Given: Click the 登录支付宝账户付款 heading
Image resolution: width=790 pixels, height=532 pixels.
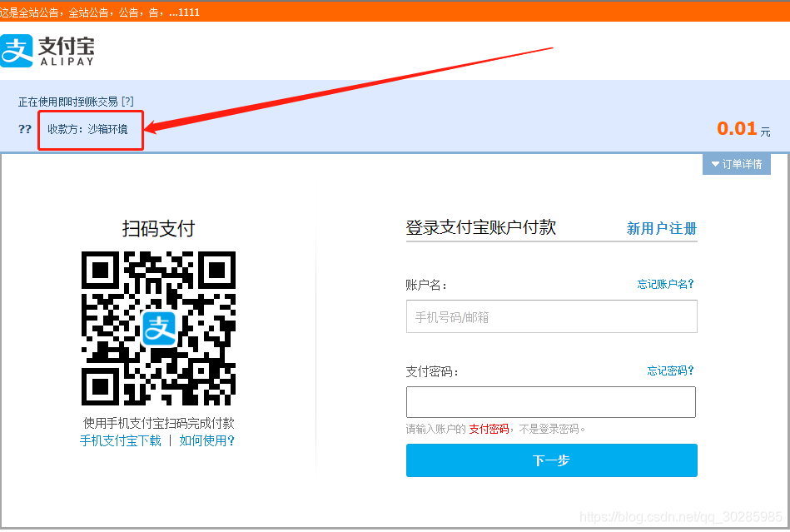Looking at the screenshot, I should 480,227.
